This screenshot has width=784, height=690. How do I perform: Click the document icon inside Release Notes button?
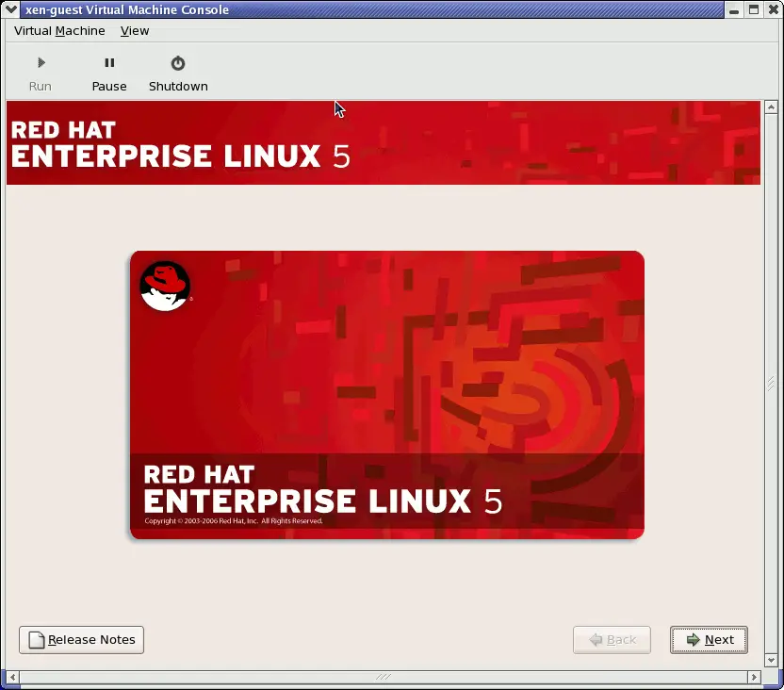point(35,639)
